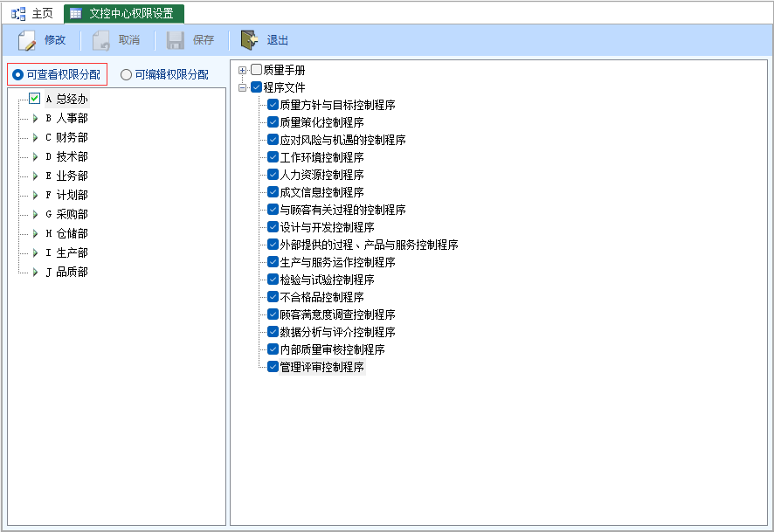
Task: Uncheck 与顾客有关过程的控制程序 checkbox
Action: click(x=273, y=210)
